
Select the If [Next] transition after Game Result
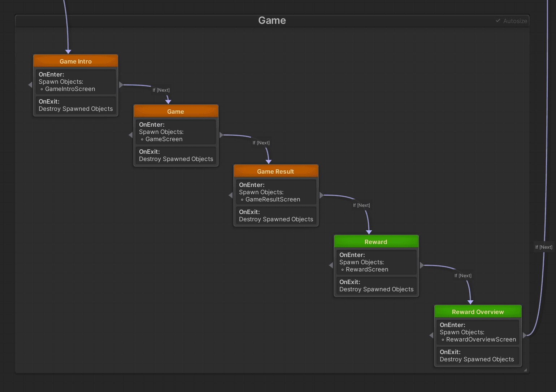pyautogui.click(x=361, y=205)
